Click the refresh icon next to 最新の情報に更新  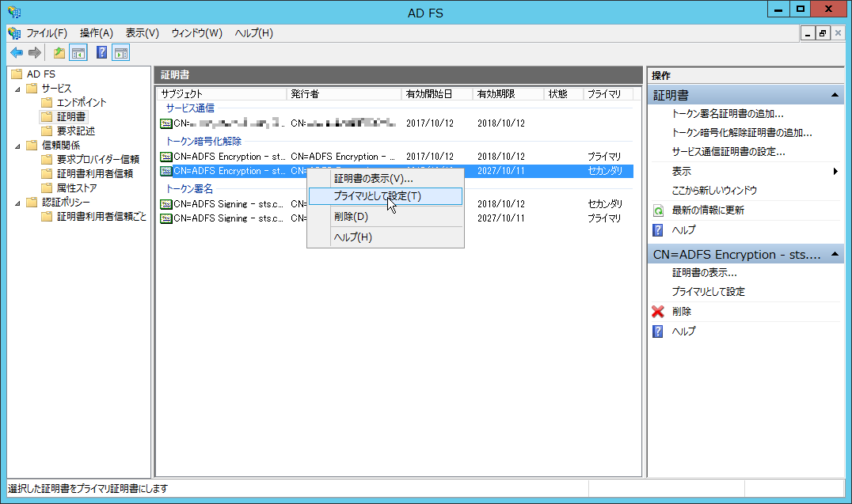(x=658, y=210)
